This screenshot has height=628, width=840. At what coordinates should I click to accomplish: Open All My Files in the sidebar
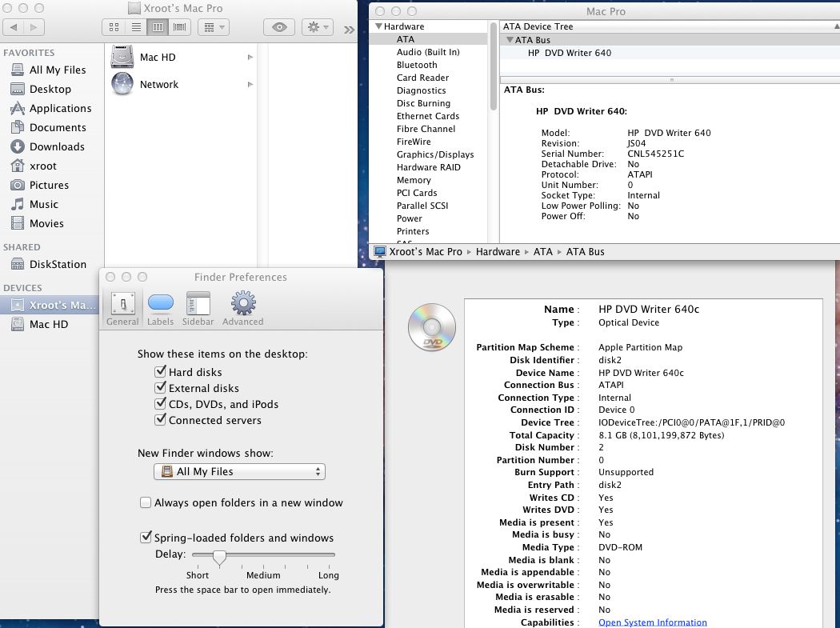point(58,70)
